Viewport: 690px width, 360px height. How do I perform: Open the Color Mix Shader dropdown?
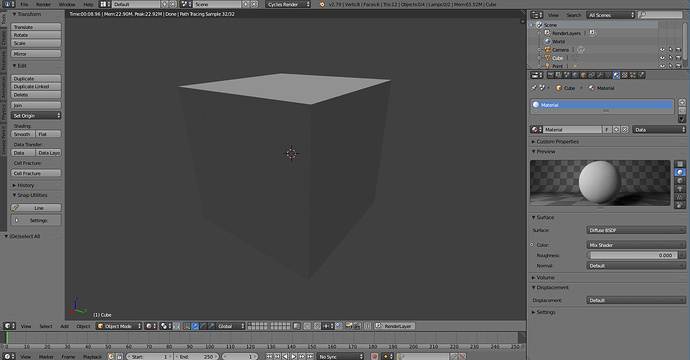pyautogui.click(x=636, y=245)
